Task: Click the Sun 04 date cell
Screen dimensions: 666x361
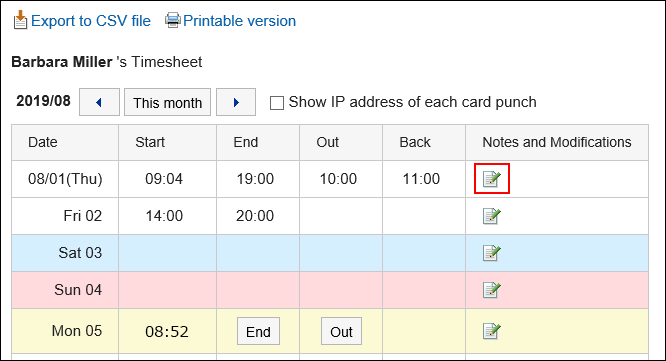Action: coord(65,290)
